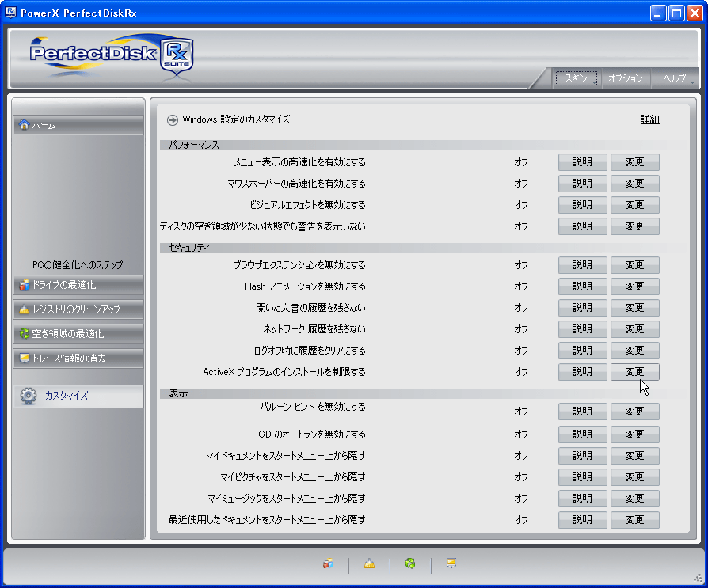Click 変更 for マイドキュメントをスタートメニュー上から隠す

[635, 456]
